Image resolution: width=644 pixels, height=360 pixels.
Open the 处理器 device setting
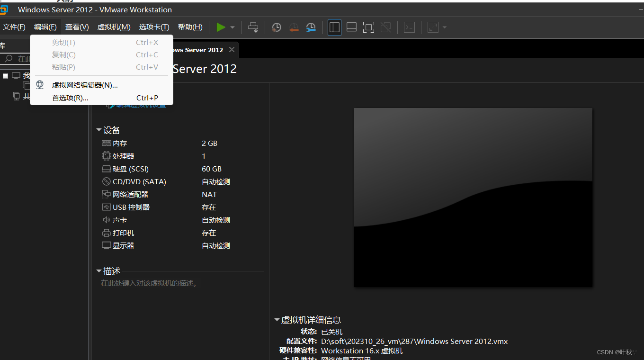point(124,156)
